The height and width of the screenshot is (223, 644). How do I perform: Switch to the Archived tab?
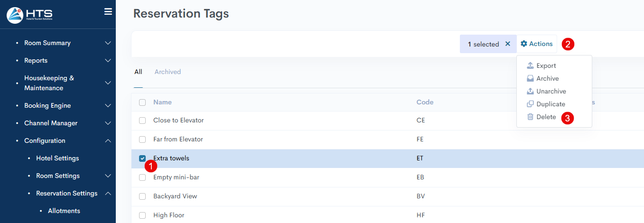tap(168, 72)
